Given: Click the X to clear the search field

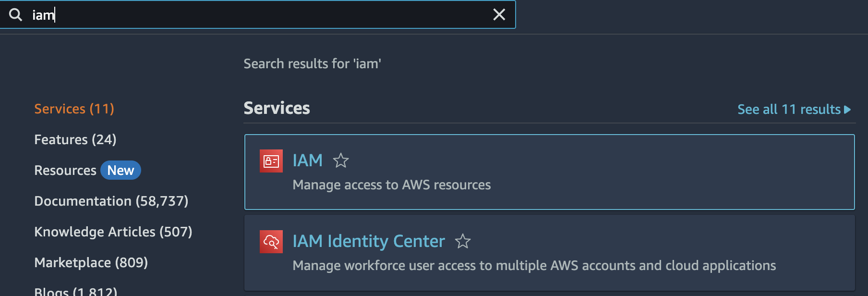Looking at the screenshot, I should click(499, 14).
